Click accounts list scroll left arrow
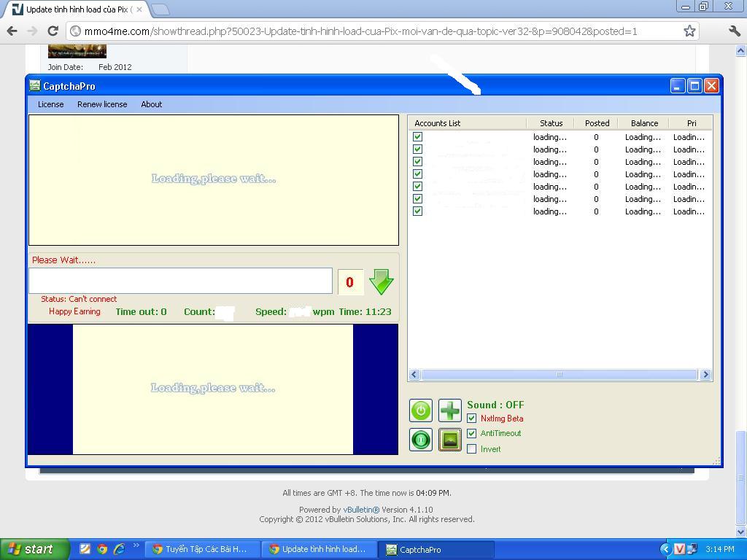This screenshot has width=747, height=560. click(x=414, y=374)
